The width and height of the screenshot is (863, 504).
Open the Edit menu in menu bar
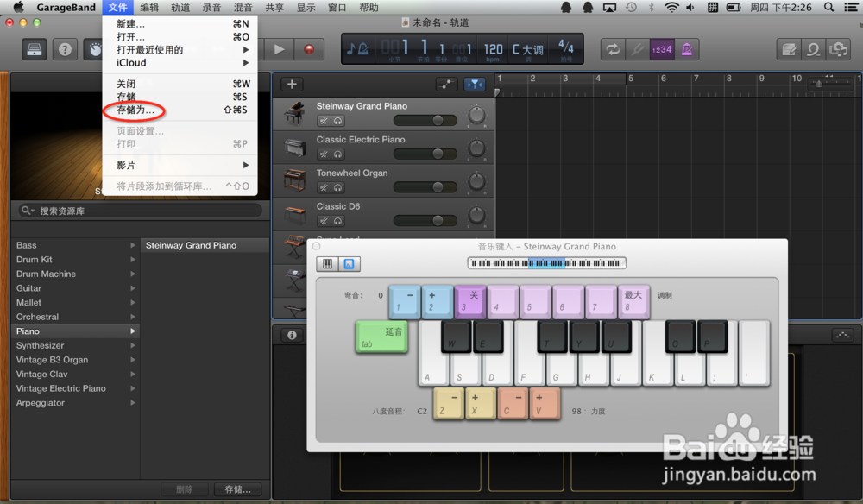149,7
